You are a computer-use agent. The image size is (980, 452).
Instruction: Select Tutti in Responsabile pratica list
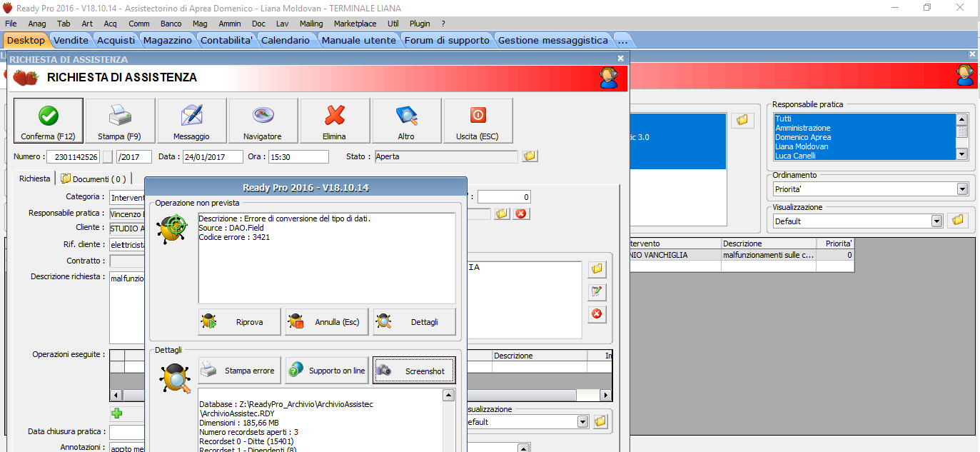pyautogui.click(x=864, y=119)
